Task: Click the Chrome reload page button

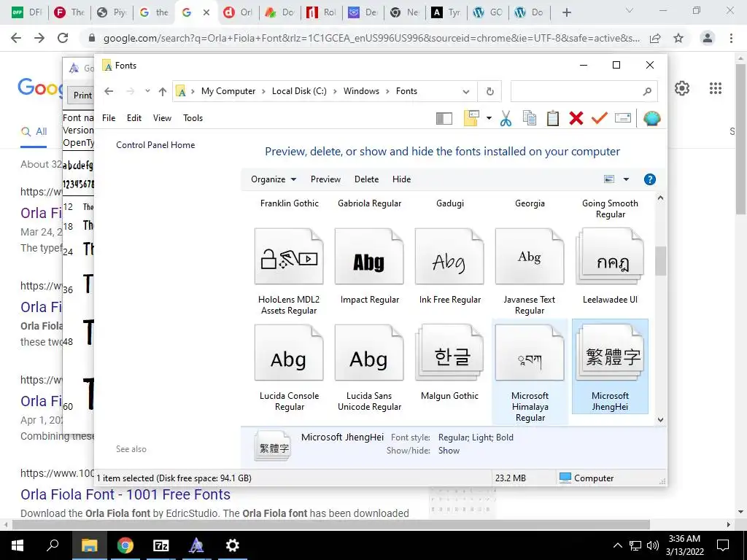Action: 63,38
